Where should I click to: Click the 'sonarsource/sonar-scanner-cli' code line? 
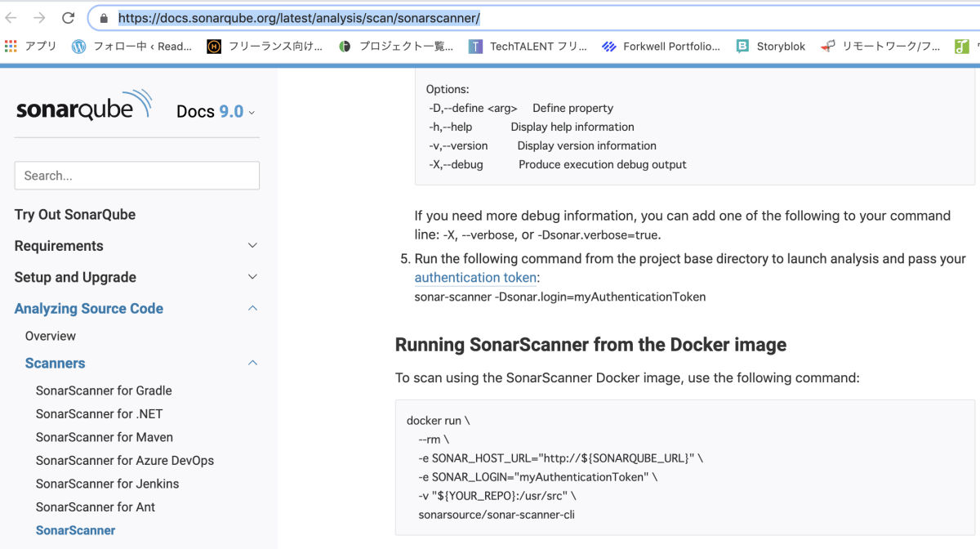coord(497,515)
